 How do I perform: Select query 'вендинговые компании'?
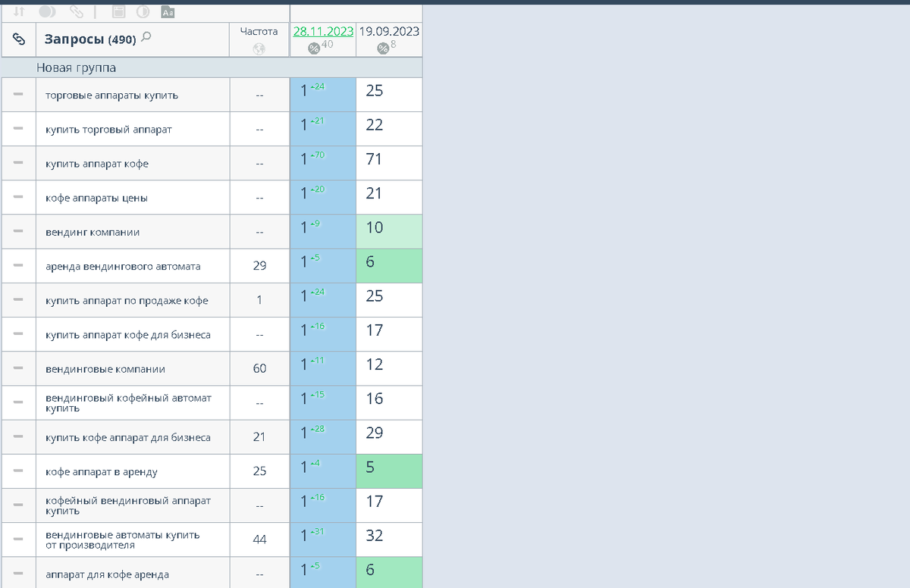pos(105,369)
